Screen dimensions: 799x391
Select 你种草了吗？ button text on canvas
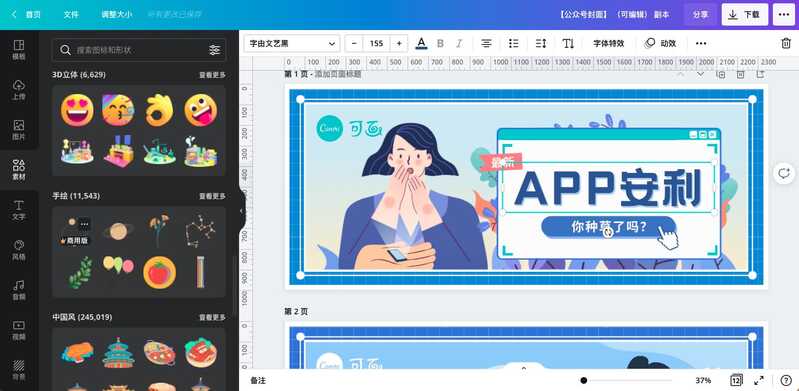point(608,226)
